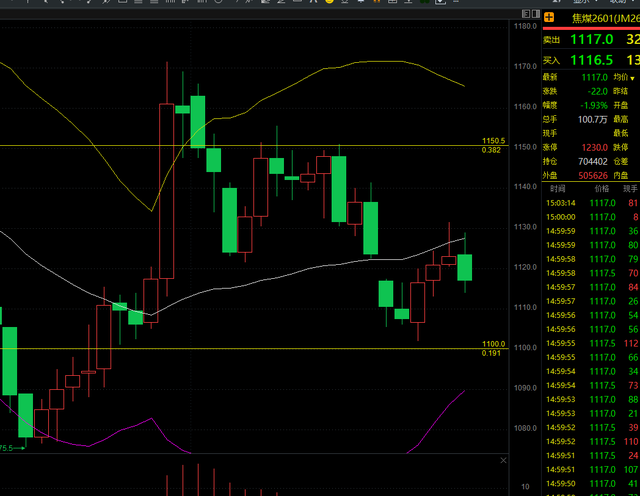This screenshot has width=640, height=496.
Task: Select the 14:59:50 tick row
Action: coord(591,484)
